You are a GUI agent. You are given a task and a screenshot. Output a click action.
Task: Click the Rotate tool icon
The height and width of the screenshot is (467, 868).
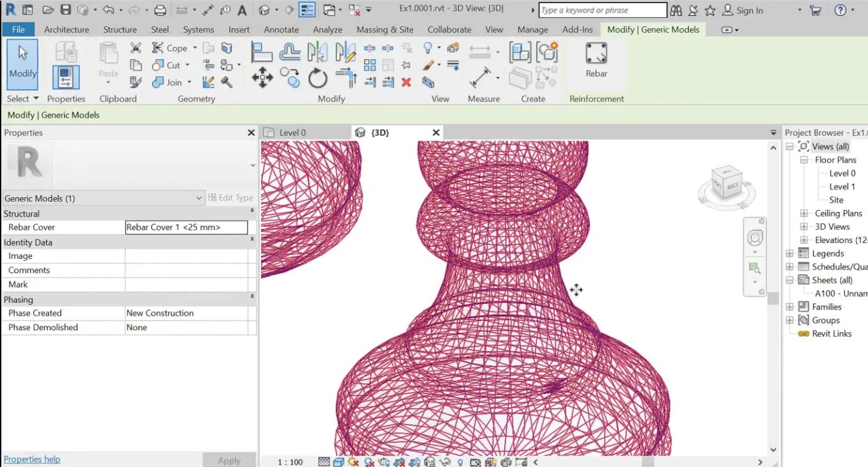click(x=317, y=78)
